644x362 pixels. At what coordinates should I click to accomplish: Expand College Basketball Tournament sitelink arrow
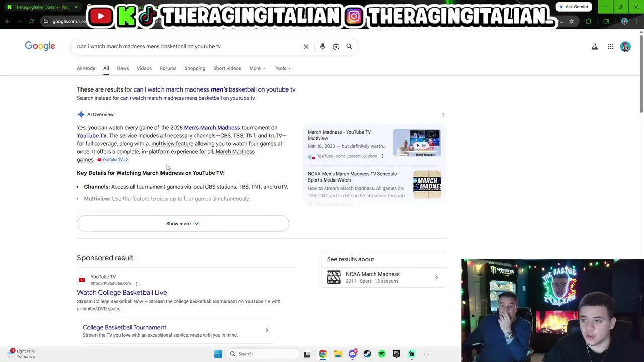[267, 330]
